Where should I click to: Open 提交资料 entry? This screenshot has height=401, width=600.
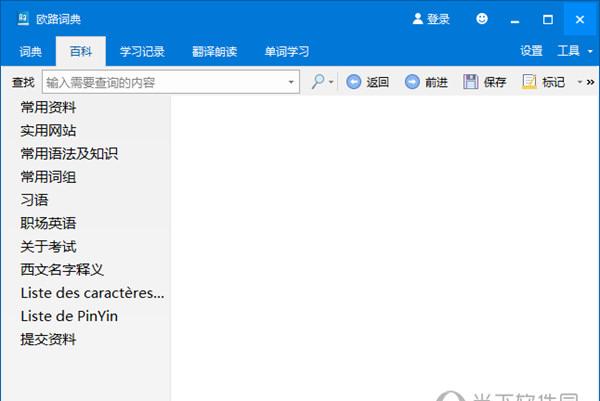pos(48,339)
